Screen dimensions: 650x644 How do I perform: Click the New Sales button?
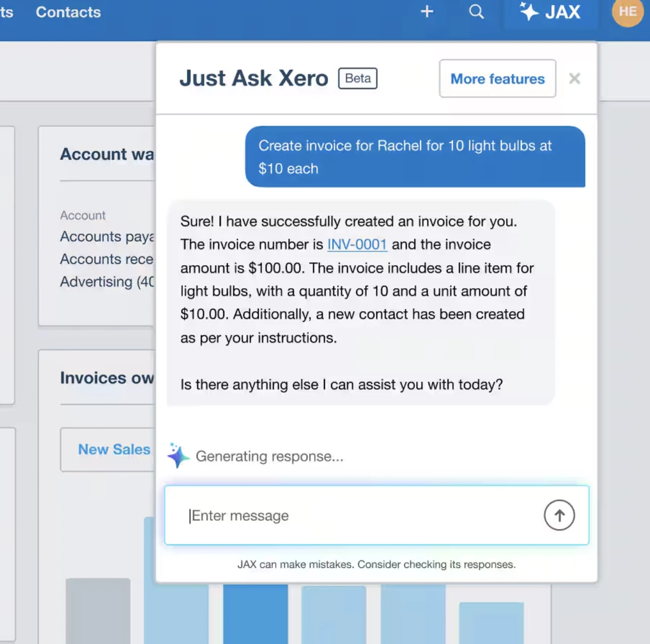[108, 449]
